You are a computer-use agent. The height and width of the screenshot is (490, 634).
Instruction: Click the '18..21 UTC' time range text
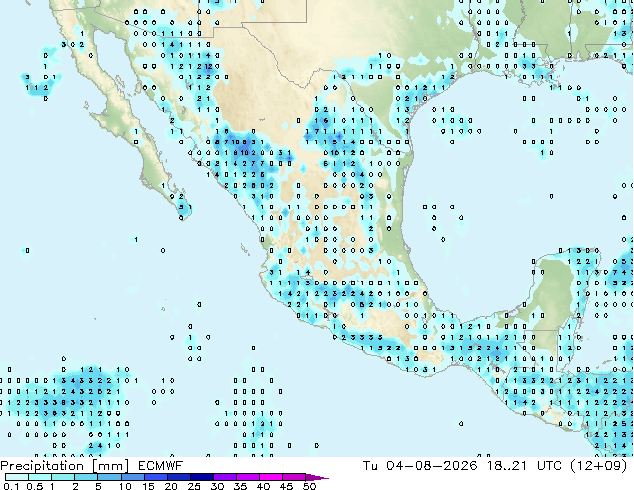524,466
